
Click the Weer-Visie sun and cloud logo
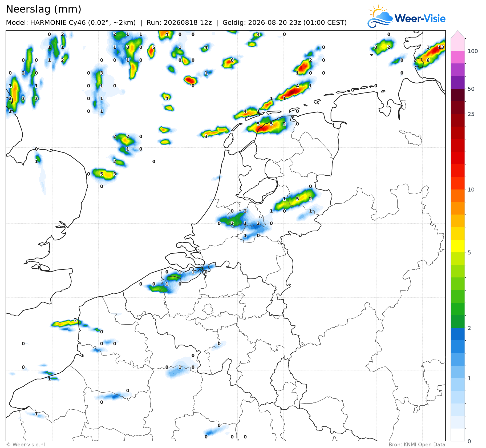point(380,16)
